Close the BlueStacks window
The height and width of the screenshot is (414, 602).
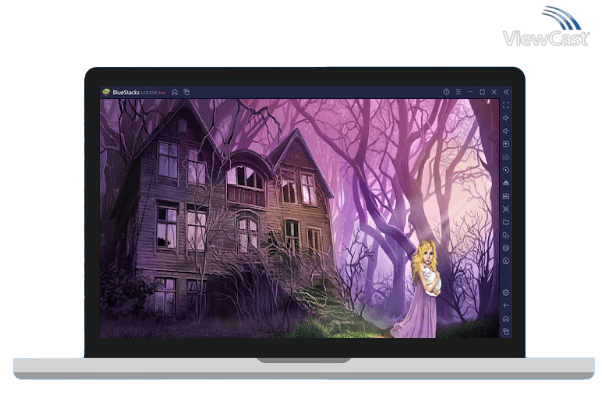[494, 92]
